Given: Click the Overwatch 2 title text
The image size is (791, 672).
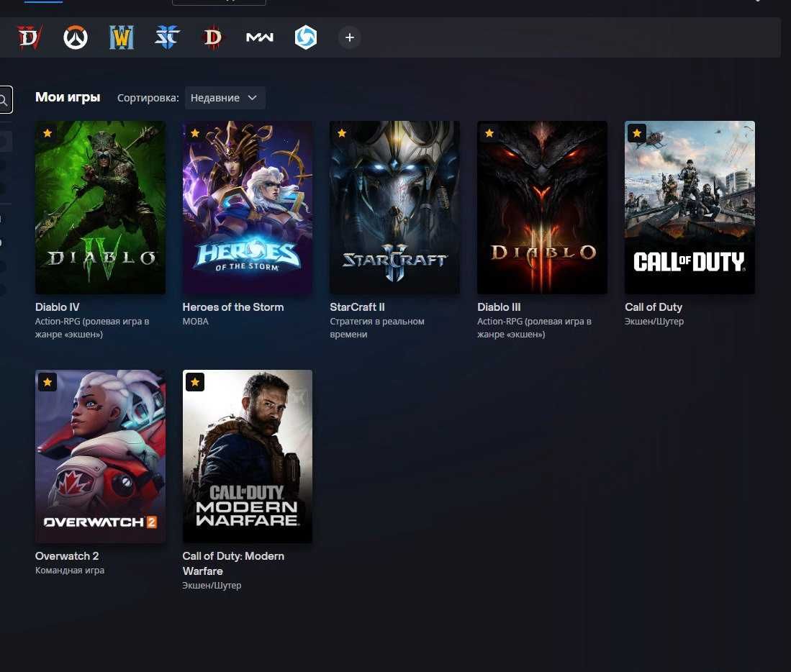Looking at the screenshot, I should click(67, 556).
